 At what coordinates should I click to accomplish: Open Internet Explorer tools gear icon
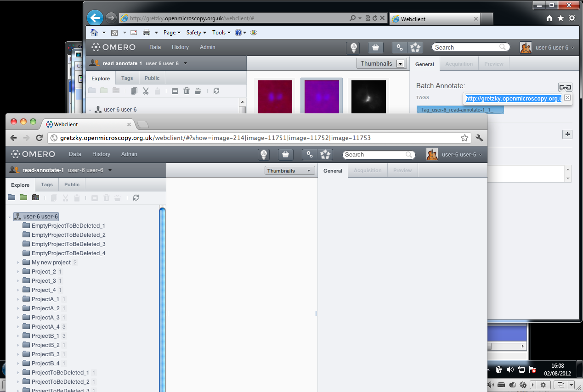pyautogui.click(x=572, y=18)
